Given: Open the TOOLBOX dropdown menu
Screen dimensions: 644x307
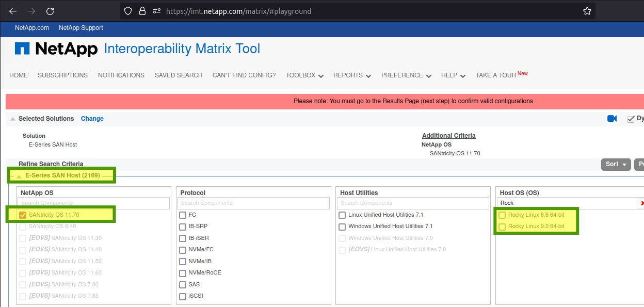Looking at the screenshot, I should pyautogui.click(x=304, y=75).
